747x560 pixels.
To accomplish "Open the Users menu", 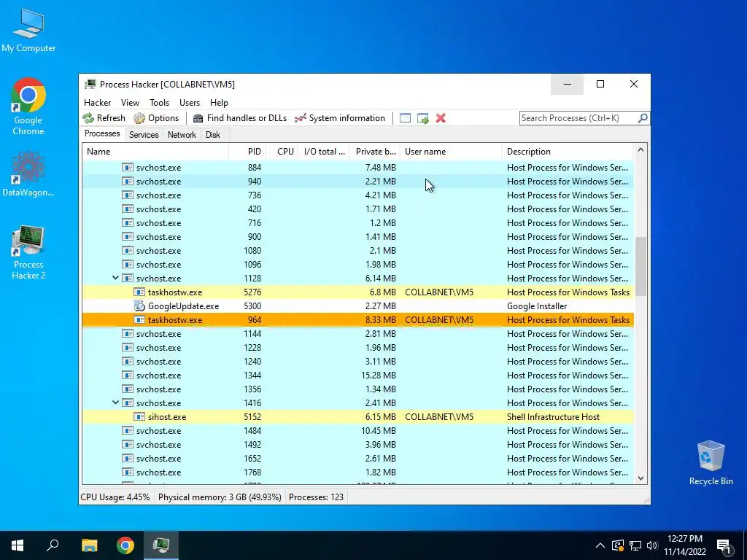I will [x=190, y=102].
